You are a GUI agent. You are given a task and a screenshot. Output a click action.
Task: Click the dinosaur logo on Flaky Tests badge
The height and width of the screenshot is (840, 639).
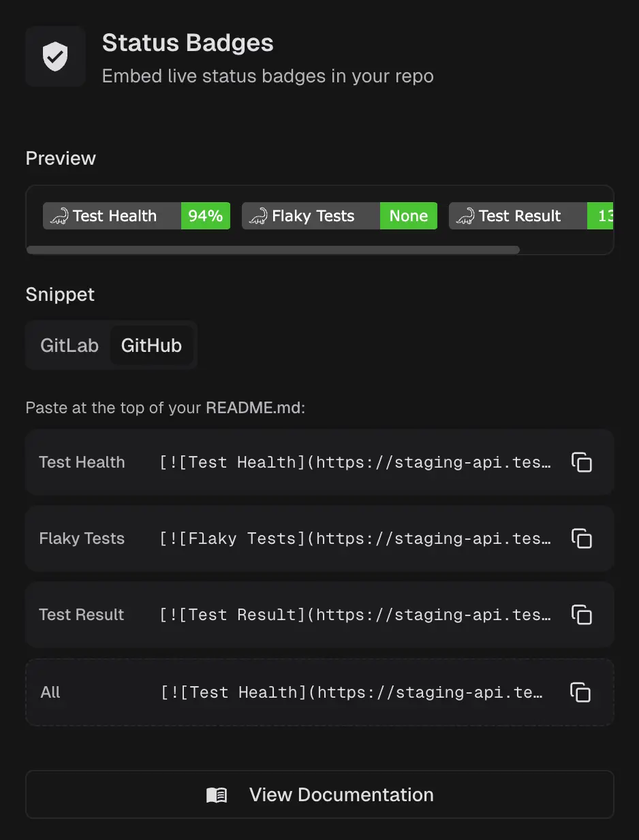pos(258,216)
